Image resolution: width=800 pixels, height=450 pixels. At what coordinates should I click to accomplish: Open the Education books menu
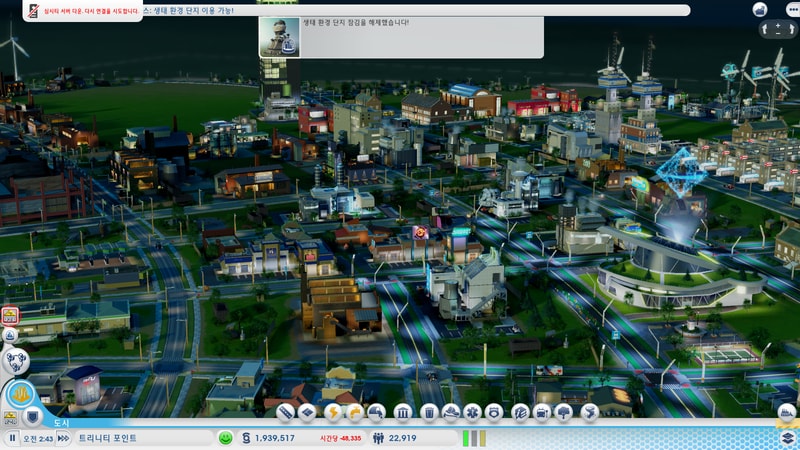pos(520,412)
